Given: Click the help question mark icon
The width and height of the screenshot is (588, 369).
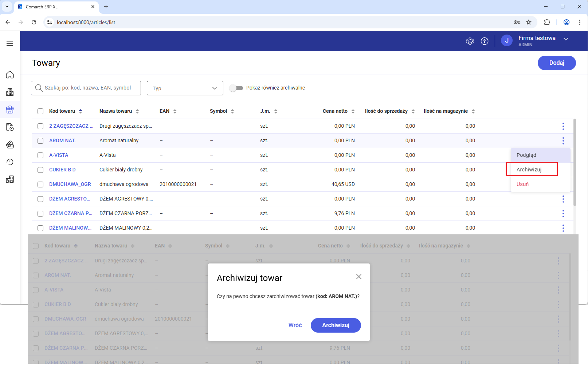Looking at the screenshot, I should [484, 41].
